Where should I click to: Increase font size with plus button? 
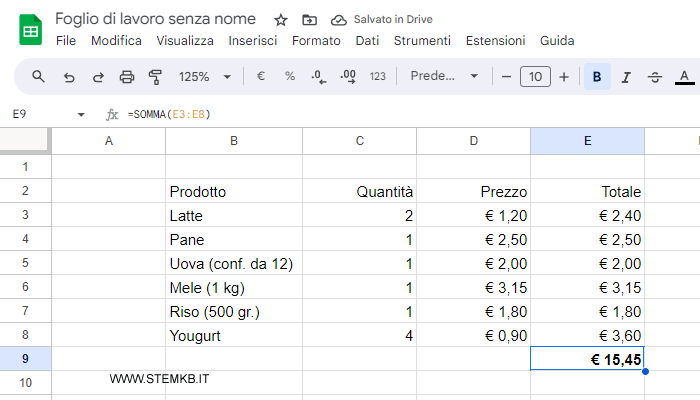[x=564, y=77]
